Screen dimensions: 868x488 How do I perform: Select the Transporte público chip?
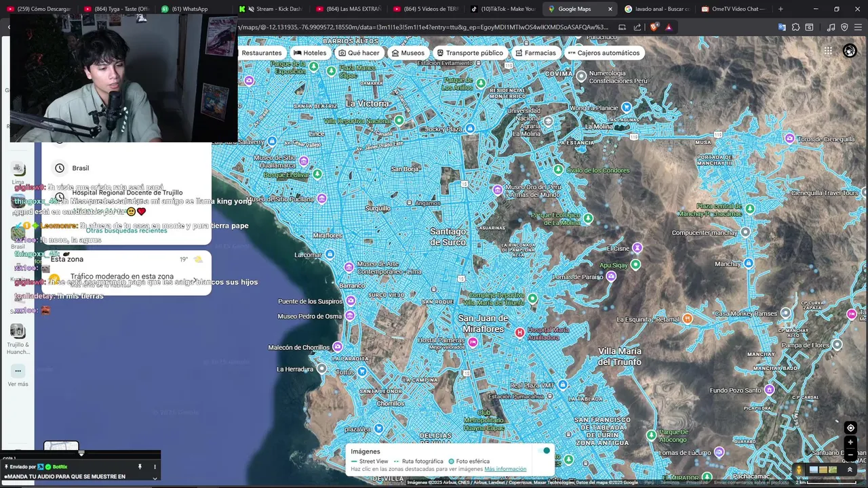(x=470, y=53)
